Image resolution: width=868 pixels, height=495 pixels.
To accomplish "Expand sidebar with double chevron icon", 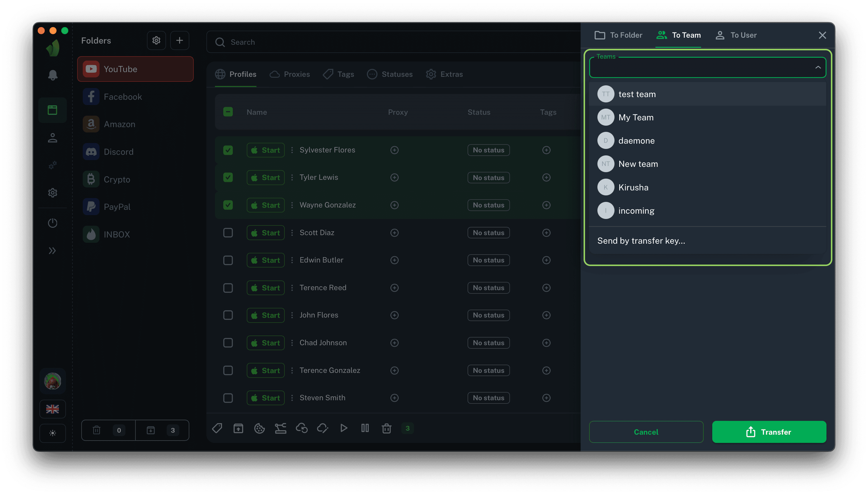I will pyautogui.click(x=52, y=250).
